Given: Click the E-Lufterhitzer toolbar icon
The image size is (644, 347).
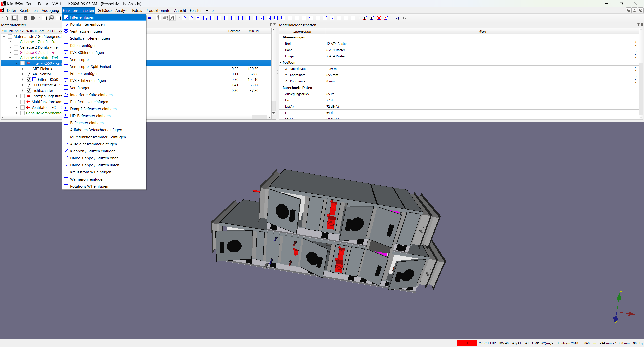Looking at the screenshot, I should click(x=269, y=18).
